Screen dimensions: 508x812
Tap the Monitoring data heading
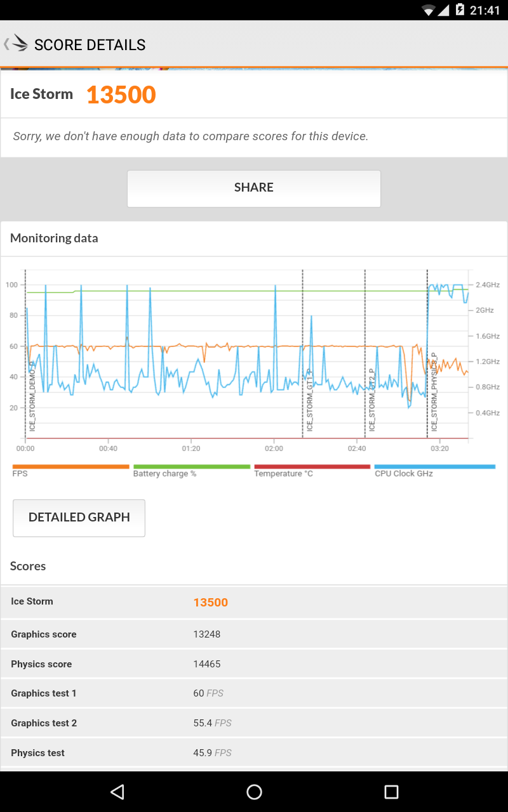pos(54,239)
